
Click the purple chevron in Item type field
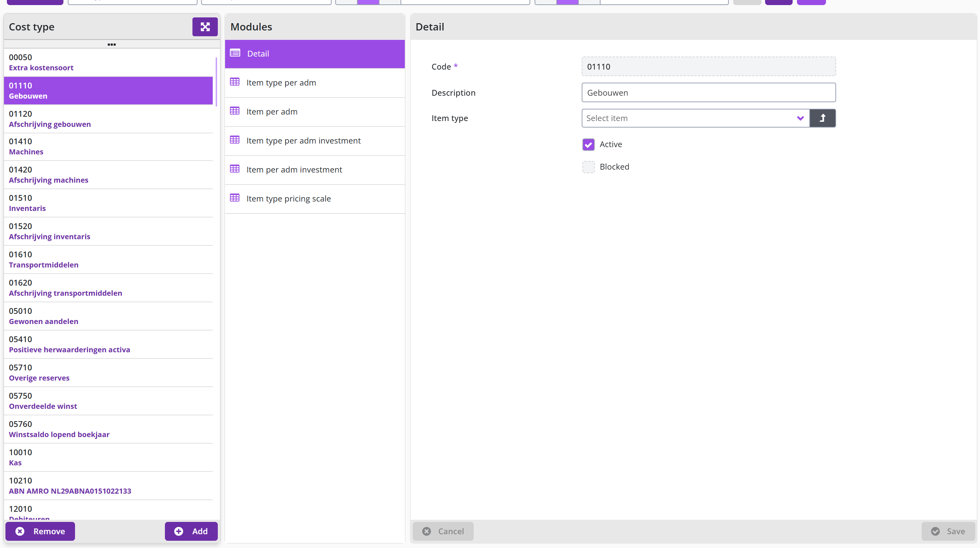pyautogui.click(x=800, y=119)
